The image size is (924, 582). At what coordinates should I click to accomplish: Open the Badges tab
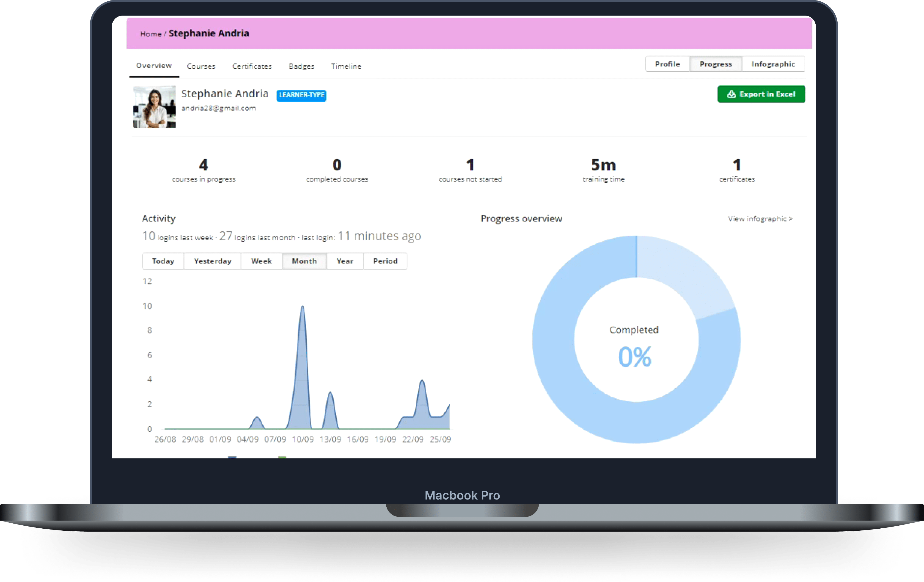301,66
